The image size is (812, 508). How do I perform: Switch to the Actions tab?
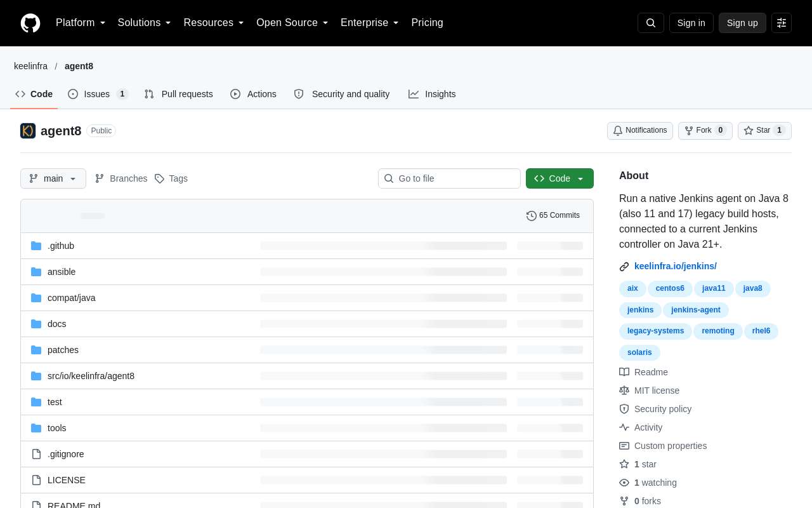click(x=254, y=94)
